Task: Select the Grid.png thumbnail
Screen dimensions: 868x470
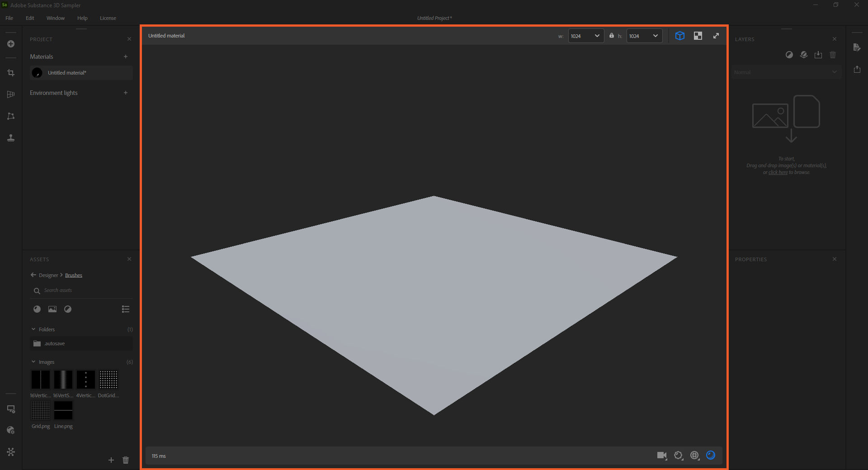Action: click(41, 410)
